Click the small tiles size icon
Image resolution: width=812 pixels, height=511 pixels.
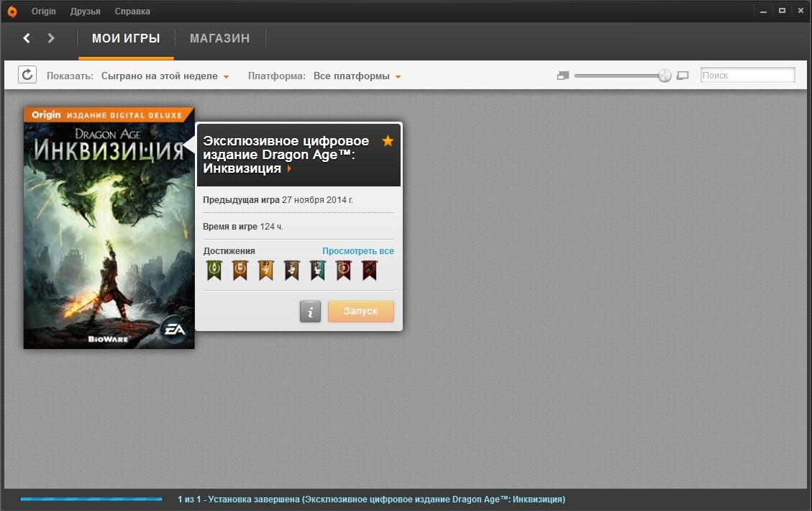coord(563,76)
